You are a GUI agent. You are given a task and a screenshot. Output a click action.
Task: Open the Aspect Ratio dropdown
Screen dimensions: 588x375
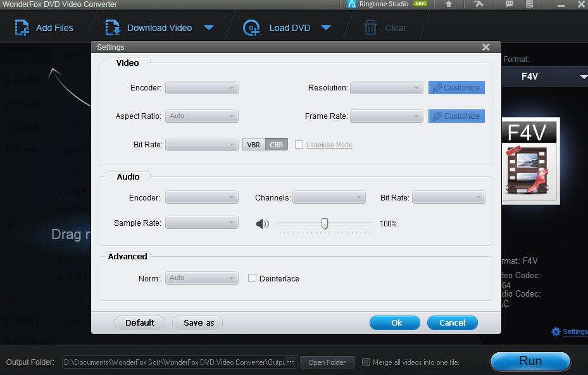coord(202,116)
